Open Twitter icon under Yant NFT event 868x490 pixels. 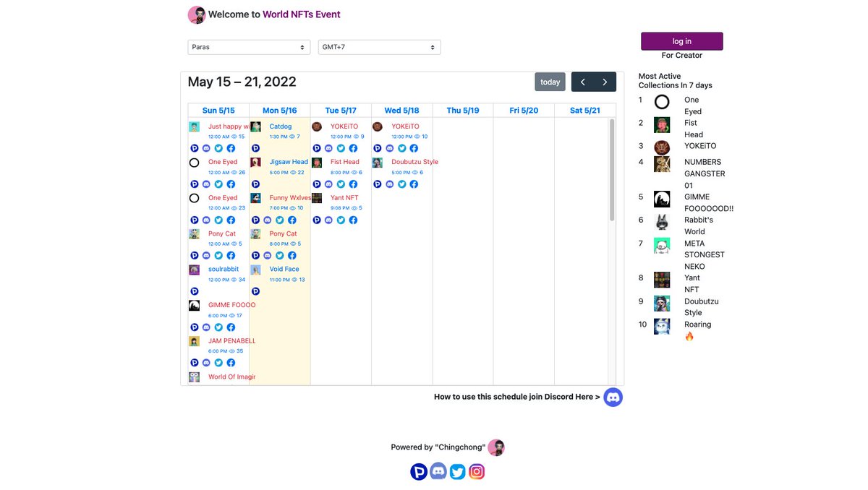click(x=341, y=220)
